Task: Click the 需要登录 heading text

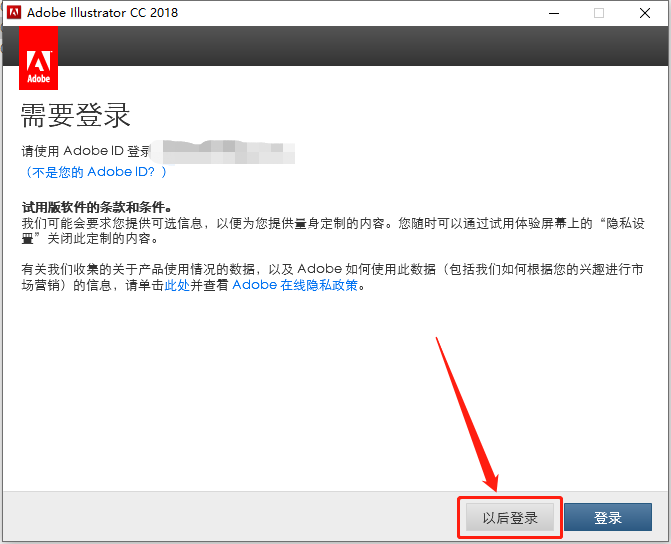Action: (76, 115)
